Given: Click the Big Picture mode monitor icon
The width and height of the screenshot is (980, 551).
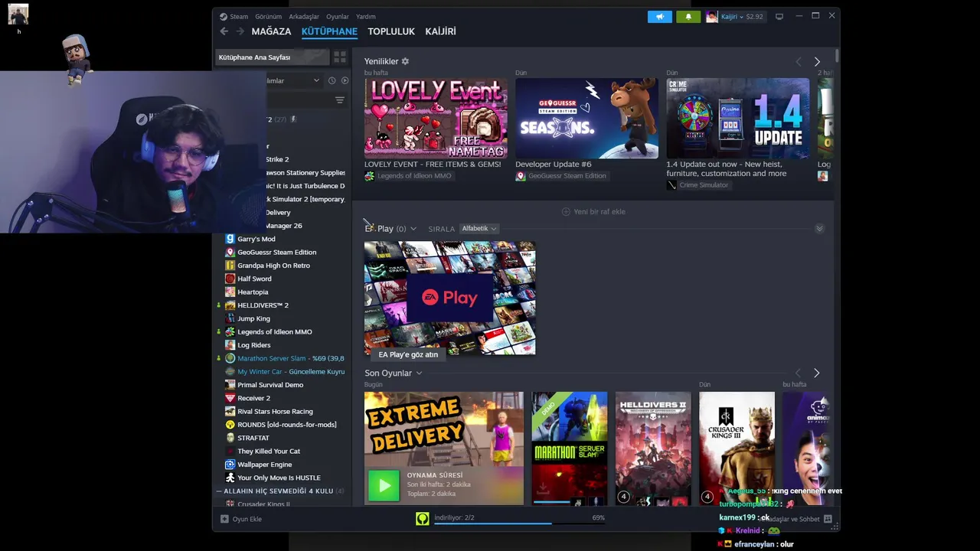Looking at the screenshot, I should pos(779,17).
